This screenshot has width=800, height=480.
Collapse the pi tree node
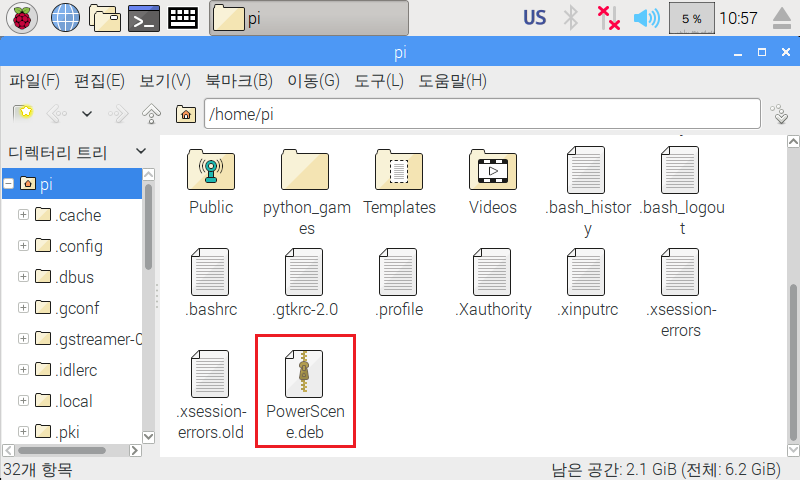(8, 184)
